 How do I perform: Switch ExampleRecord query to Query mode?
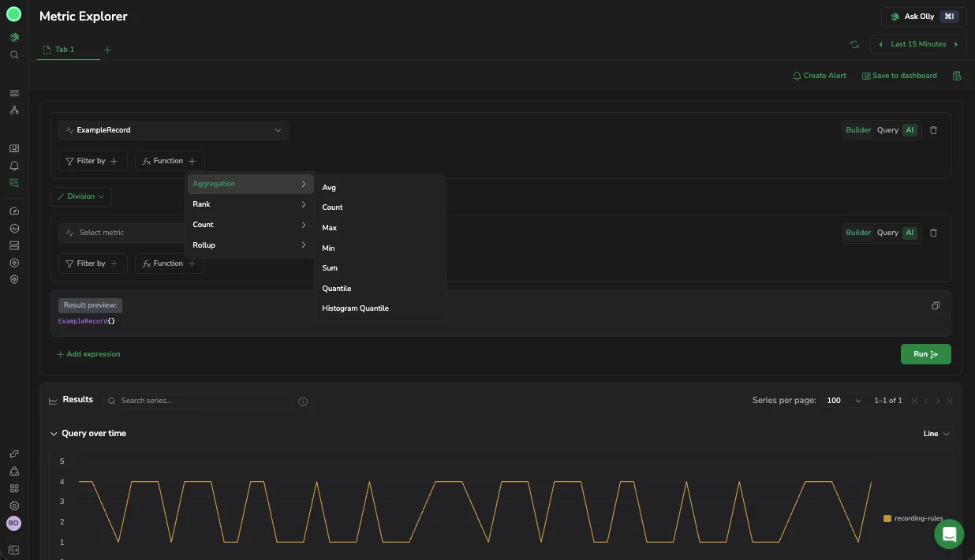[x=887, y=130]
